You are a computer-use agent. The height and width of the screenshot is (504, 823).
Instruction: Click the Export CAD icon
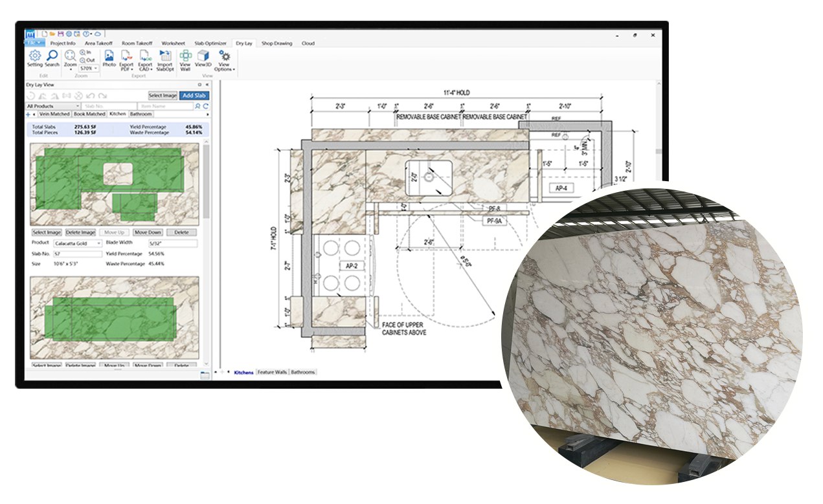pyautogui.click(x=145, y=57)
